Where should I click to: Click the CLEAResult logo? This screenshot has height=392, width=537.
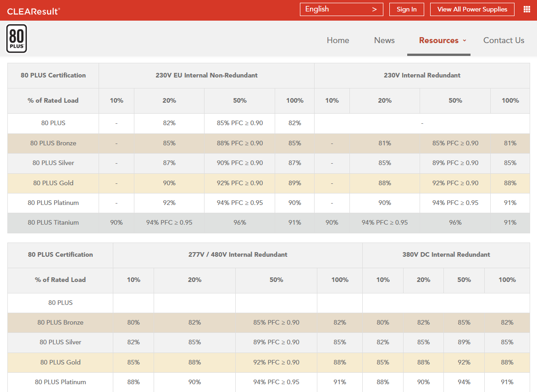click(33, 11)
